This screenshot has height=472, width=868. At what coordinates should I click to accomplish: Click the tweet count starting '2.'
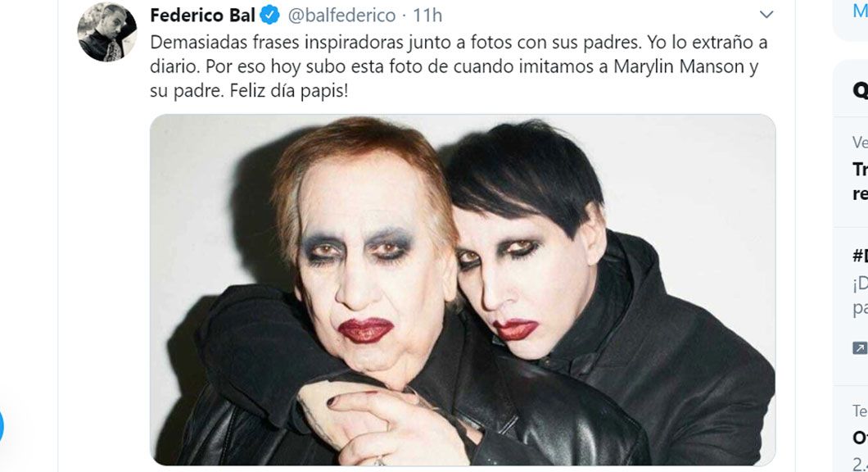[860, 463]
